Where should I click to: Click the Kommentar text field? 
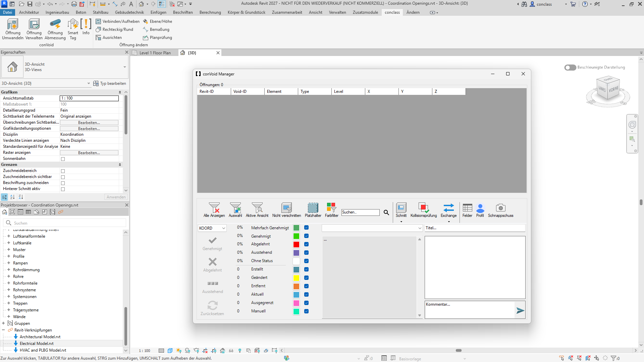[470, 310]
